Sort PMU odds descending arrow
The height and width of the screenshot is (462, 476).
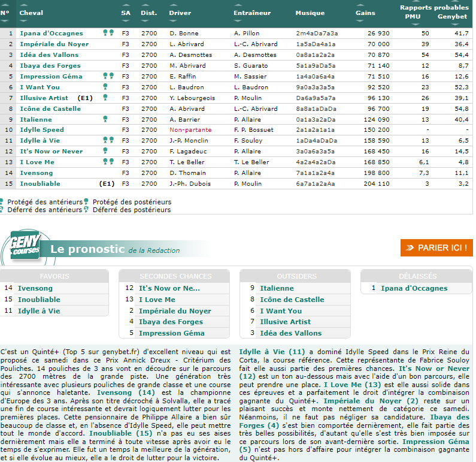click(416, 25)
